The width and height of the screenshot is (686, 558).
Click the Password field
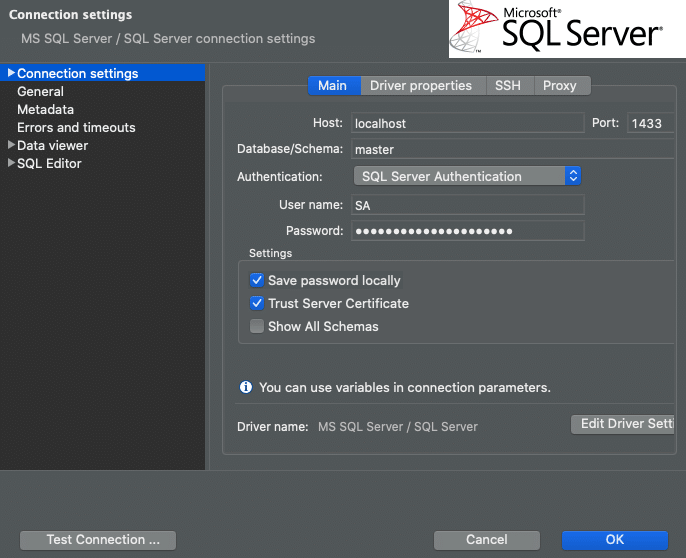point(468,231)
